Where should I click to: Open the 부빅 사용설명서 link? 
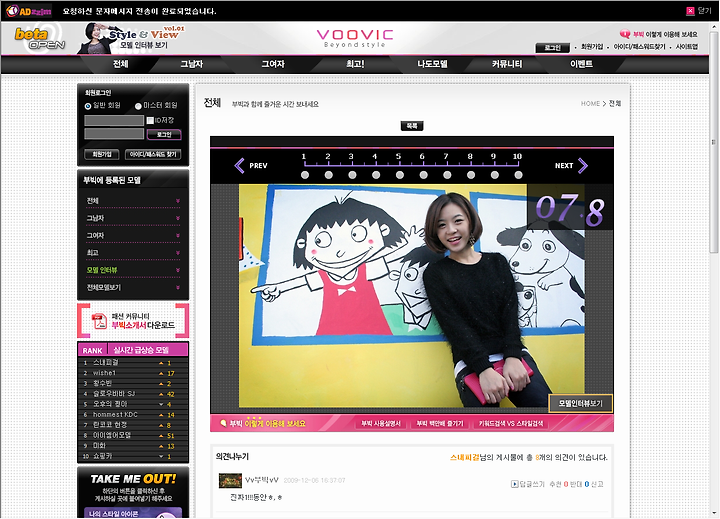[x=381, y=423]
